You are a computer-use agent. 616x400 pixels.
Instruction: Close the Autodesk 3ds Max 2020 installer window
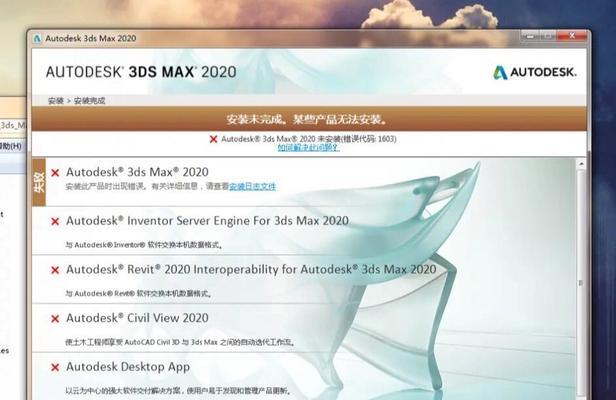pyautogui.click(x=572, y=36)
